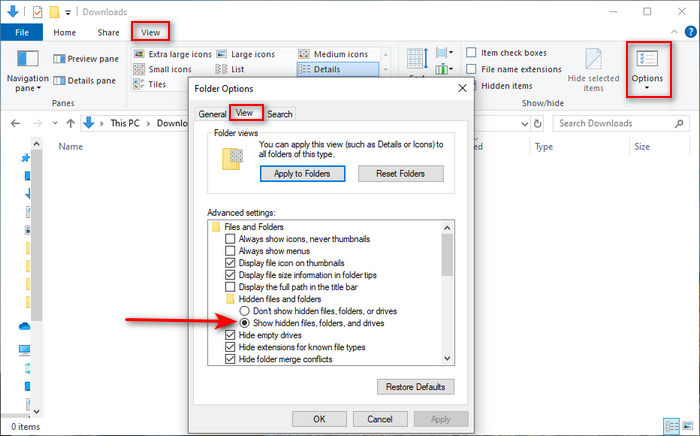Open recent locations dropdown arrow
700x436 pixels.
(55, 123)
